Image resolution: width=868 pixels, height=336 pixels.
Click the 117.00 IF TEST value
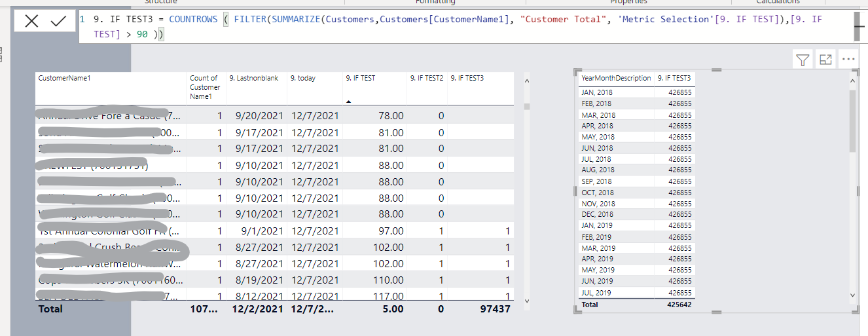[x=389, y=296]
